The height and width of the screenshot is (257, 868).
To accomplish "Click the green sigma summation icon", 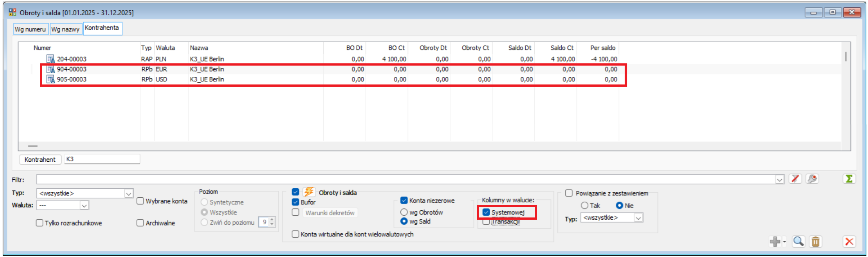I will (849, 179).
